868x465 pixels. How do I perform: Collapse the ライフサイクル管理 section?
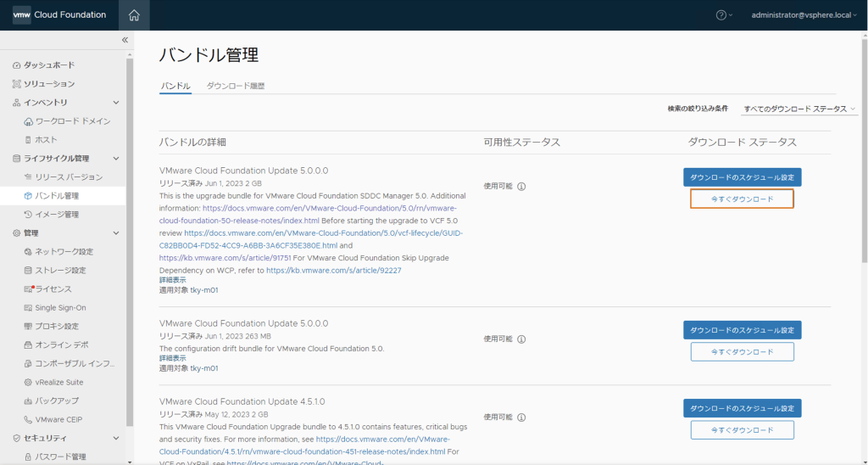point(116,159)
